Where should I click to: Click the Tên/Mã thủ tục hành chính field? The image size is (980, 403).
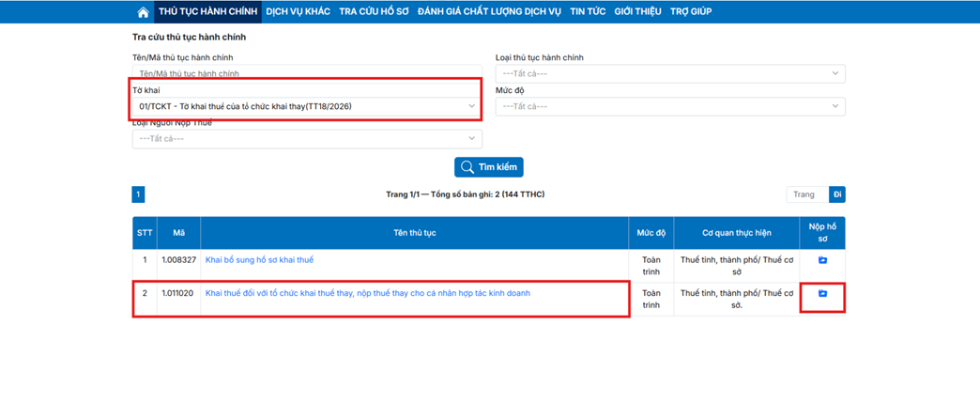[306, 73]
